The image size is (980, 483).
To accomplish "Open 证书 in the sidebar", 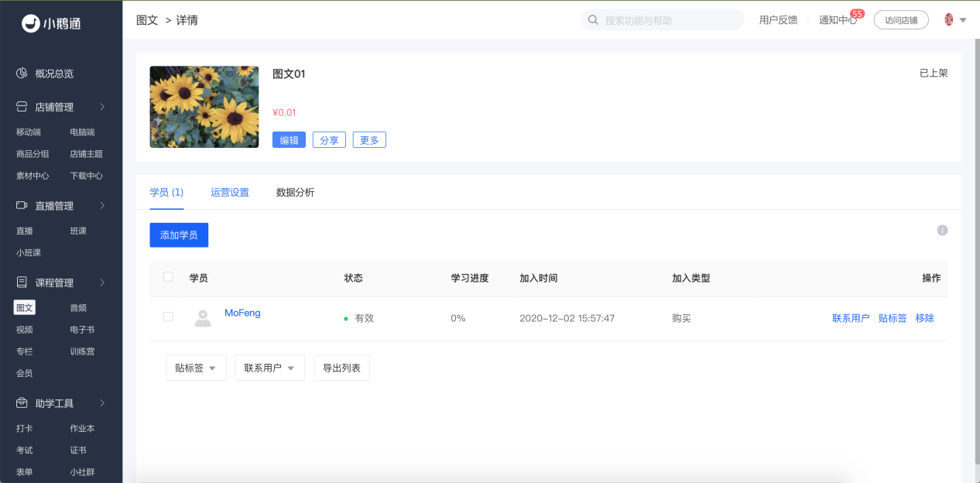I will click(78, 450).
